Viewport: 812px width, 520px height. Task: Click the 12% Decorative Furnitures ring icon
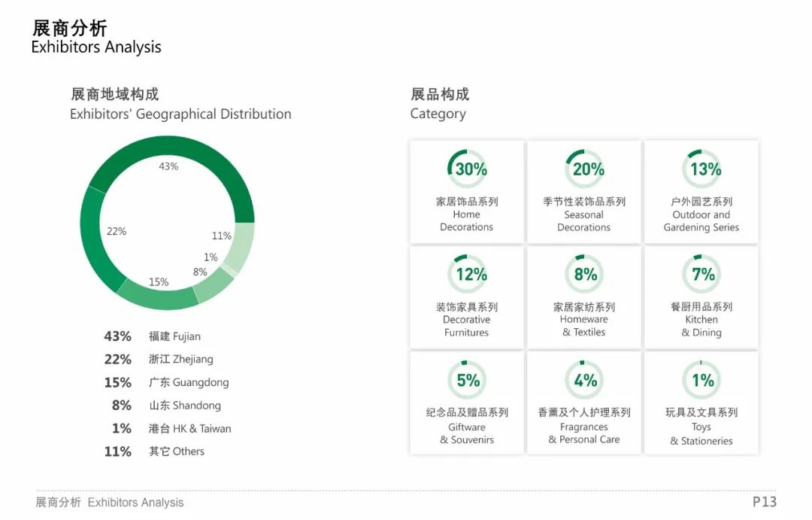coord(467,274)
